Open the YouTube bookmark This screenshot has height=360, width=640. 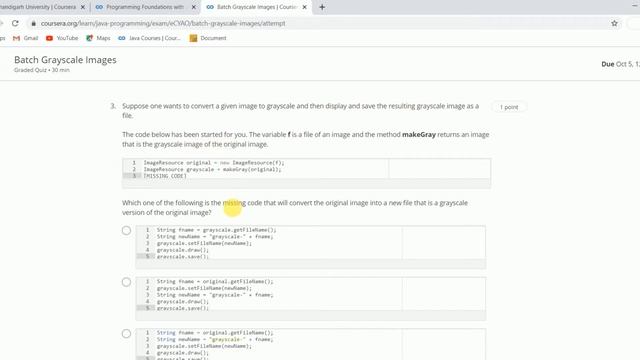(62, 38)
